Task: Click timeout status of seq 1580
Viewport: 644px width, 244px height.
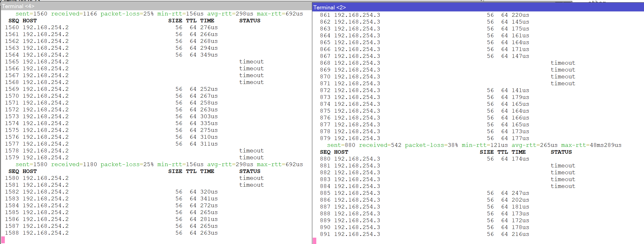Action: click(252, 178)
